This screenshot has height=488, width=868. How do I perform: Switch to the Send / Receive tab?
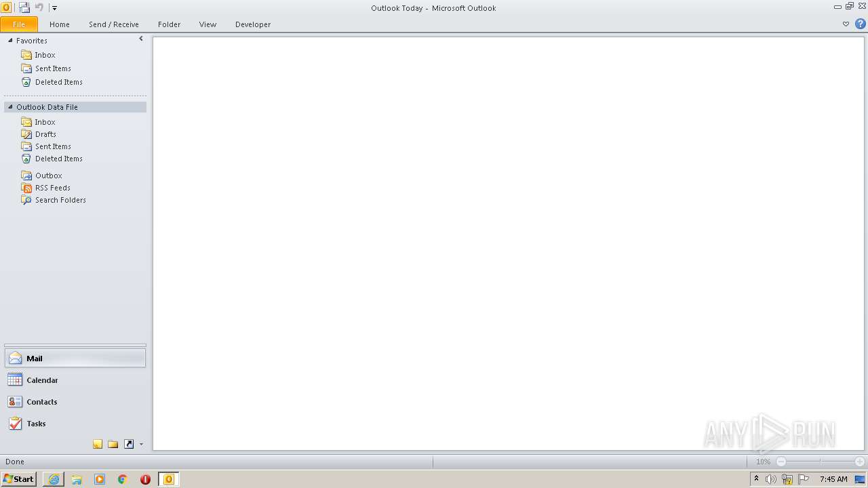click(x=114, y=24)
